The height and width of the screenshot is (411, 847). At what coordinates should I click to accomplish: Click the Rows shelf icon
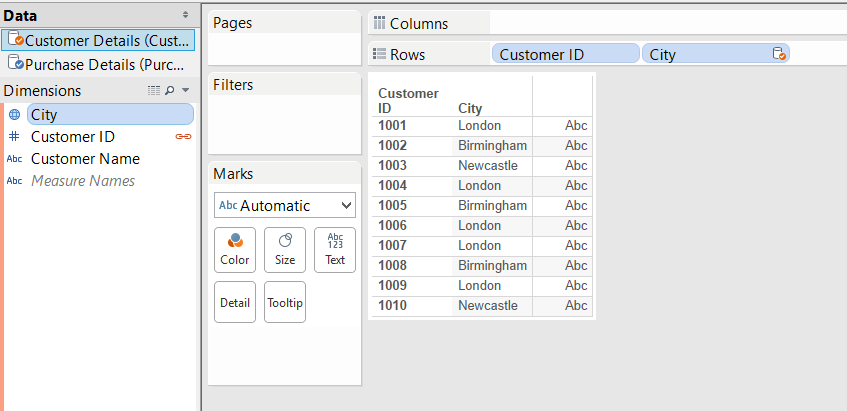(379, 54)
